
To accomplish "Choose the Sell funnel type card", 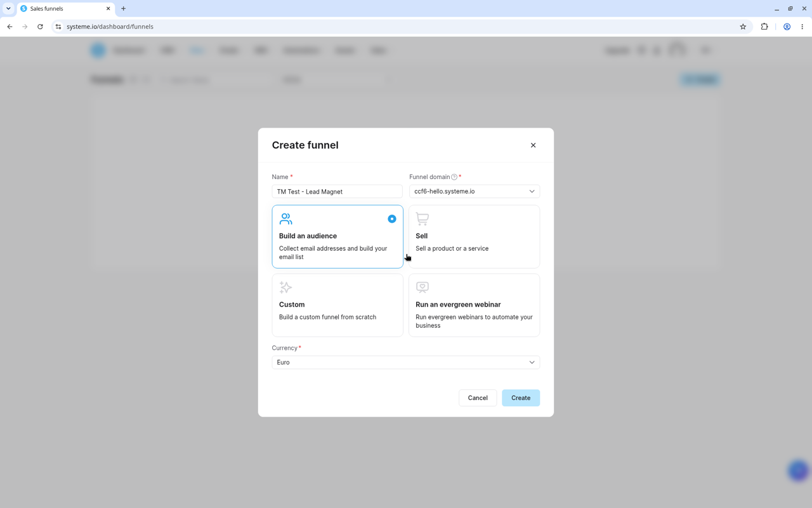I will (x=475, y=236).
